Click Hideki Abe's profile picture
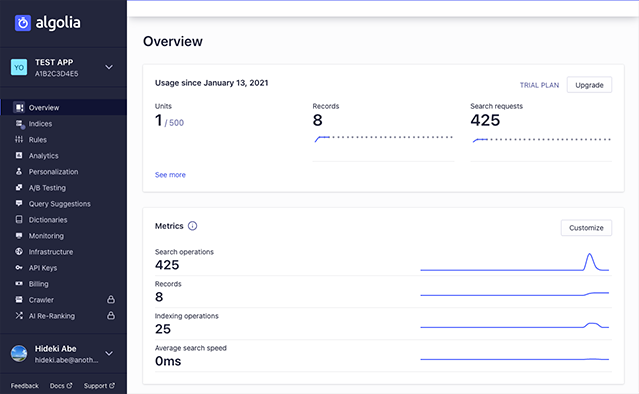This screenshot has height=394, width=639. click(x=19, y=353)
